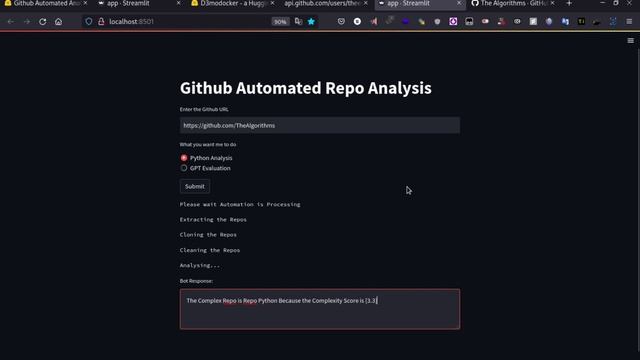The height and width of the screenshot is (360, 640).
Task: Click the 'Github Automated Repo Analysis' heading
Action: [x=305, y=88]
